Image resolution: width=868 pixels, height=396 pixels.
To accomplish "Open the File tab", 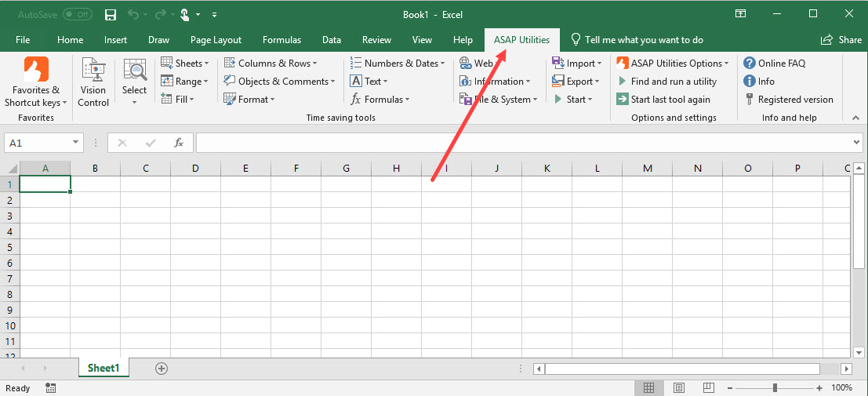I will [23, 40].
